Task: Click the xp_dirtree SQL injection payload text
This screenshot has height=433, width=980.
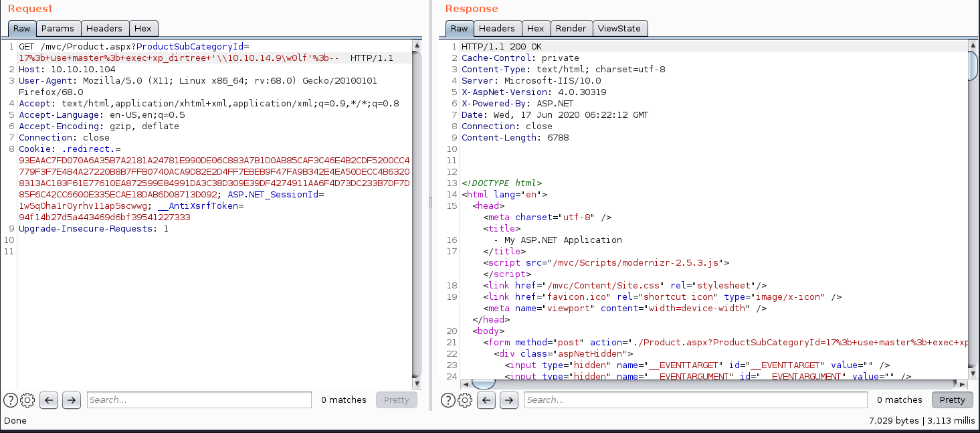Action: (x=179, y=58)
